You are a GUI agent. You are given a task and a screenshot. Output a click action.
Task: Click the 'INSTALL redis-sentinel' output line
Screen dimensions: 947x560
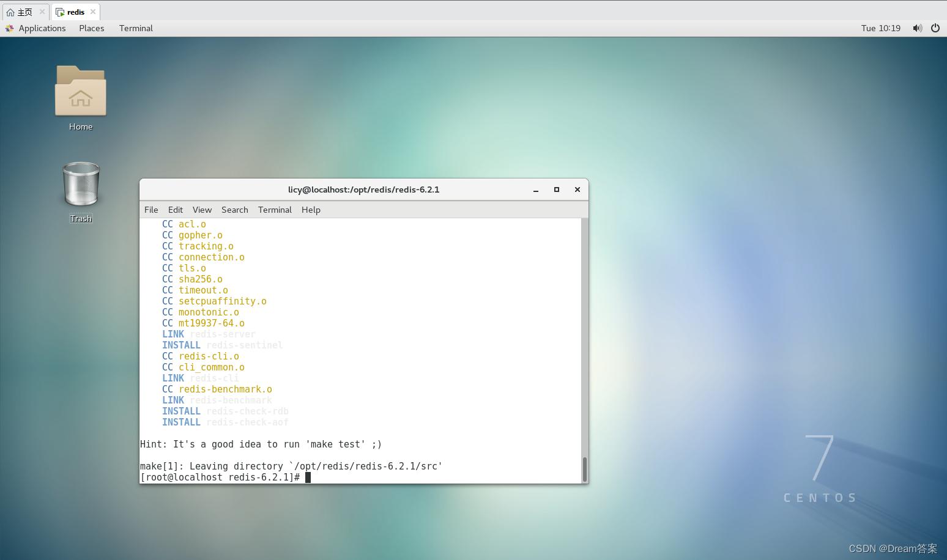(x=223, y=345)
